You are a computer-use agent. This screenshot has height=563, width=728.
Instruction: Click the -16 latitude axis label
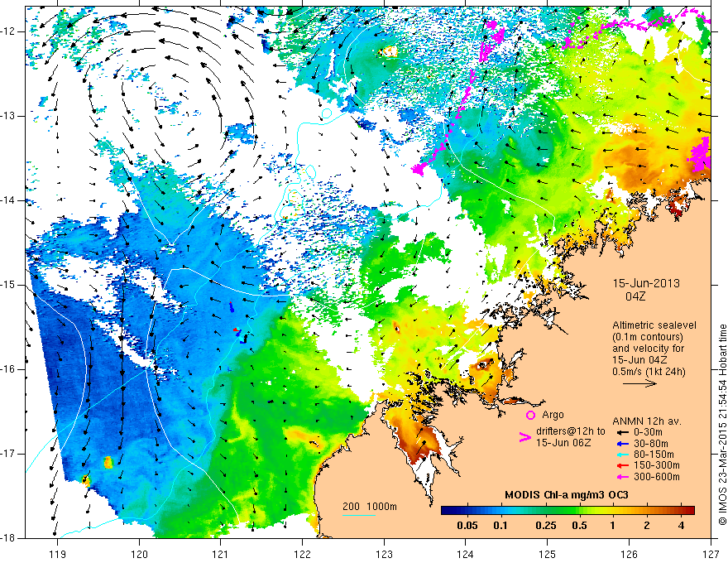click(x=8, y=369)
